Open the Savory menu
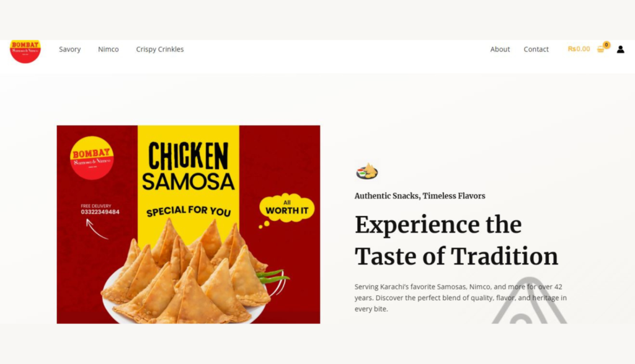This screenshot has height=364, width=635. [69, 49]
